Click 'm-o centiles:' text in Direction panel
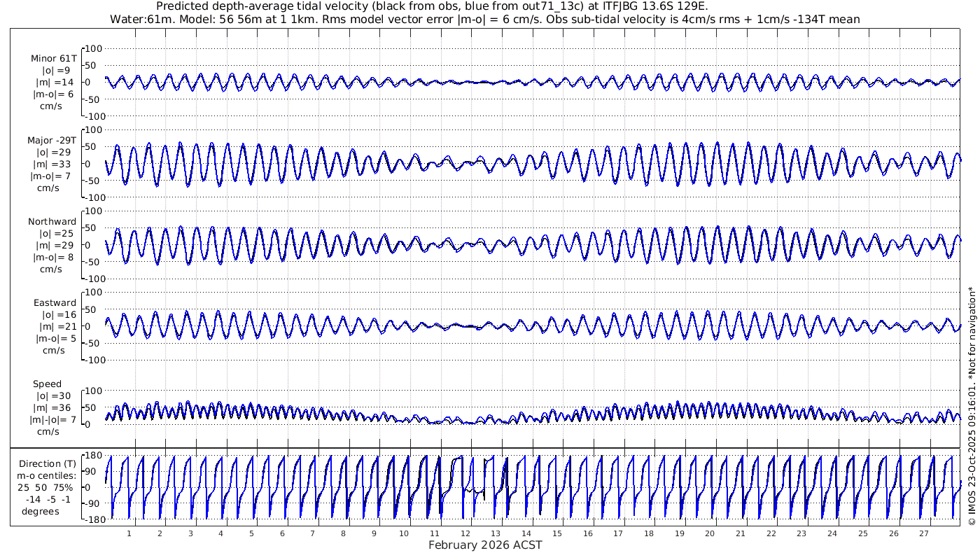 tap(46, 475)
